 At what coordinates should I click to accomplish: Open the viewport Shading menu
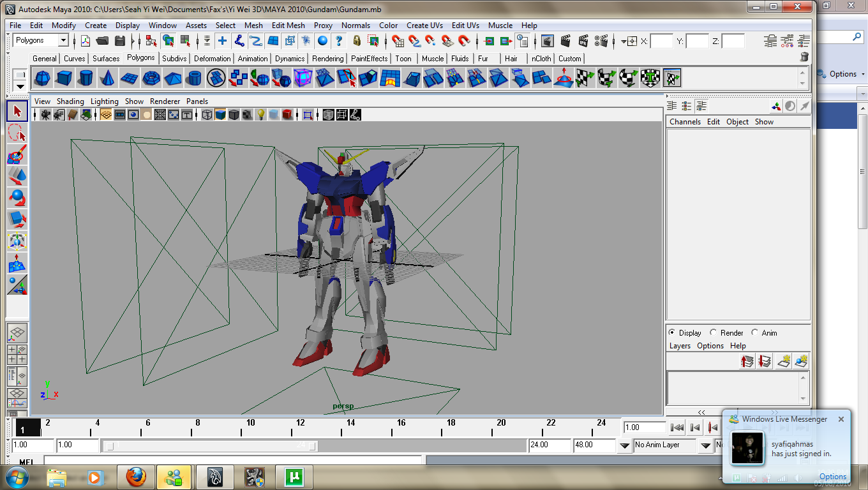coord(70,101)
